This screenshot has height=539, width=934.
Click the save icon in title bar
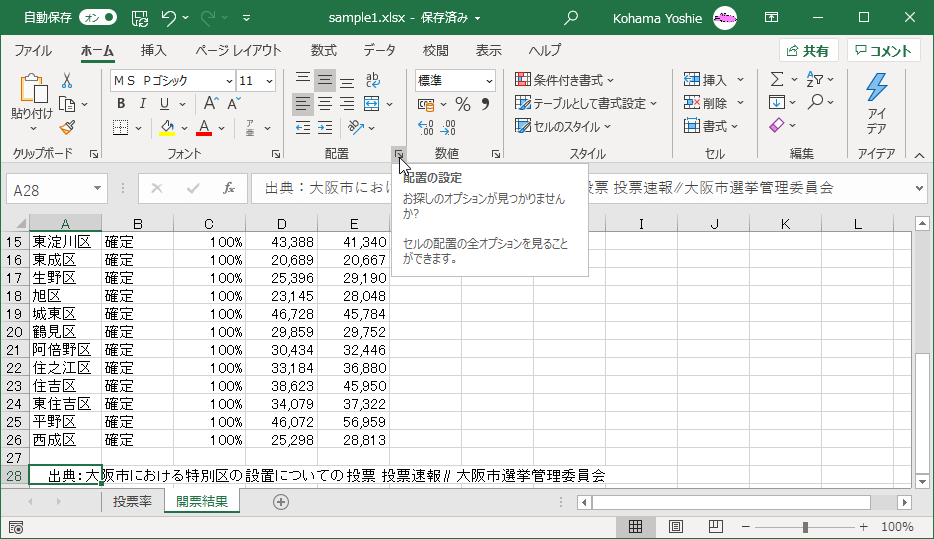[x=139, y=18]
